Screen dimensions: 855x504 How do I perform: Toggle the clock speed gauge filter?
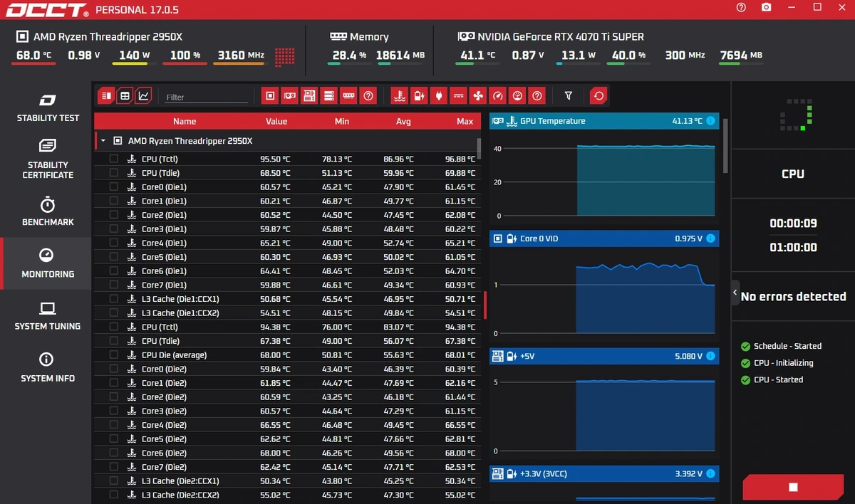click(498, 95)
